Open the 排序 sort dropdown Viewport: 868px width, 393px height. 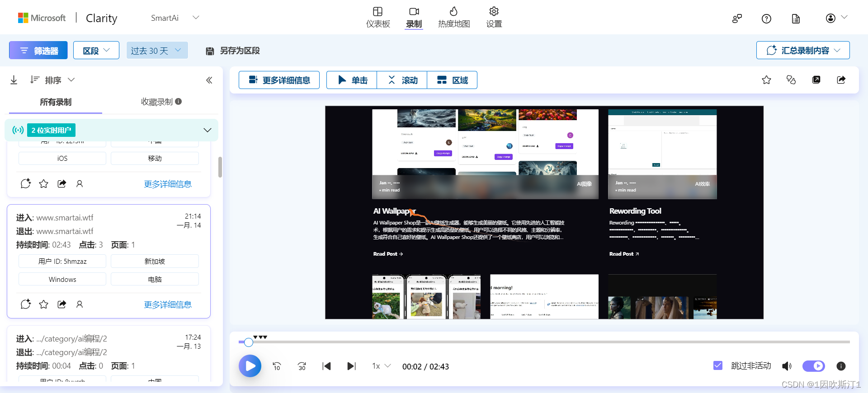(52, 80)
